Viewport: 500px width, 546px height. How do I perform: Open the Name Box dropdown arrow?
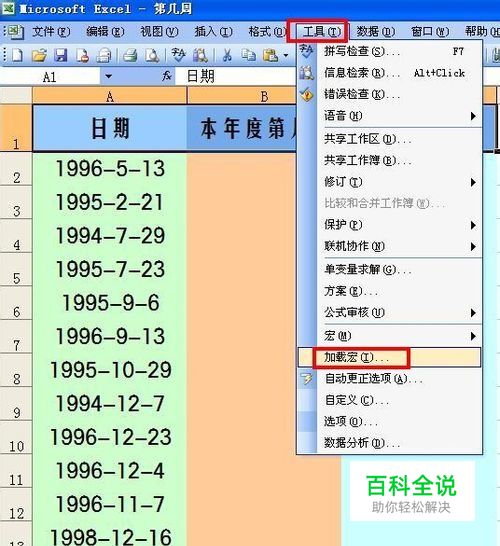click(109, 76)
